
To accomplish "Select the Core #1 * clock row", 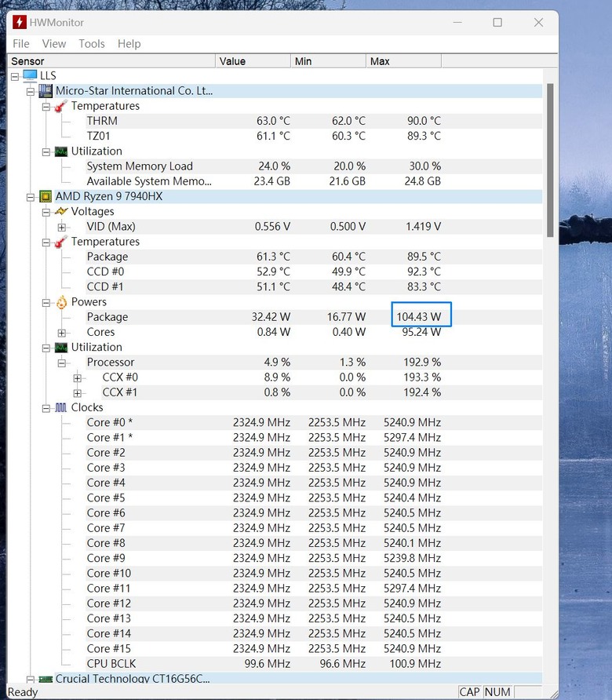I will coord(314,438).
